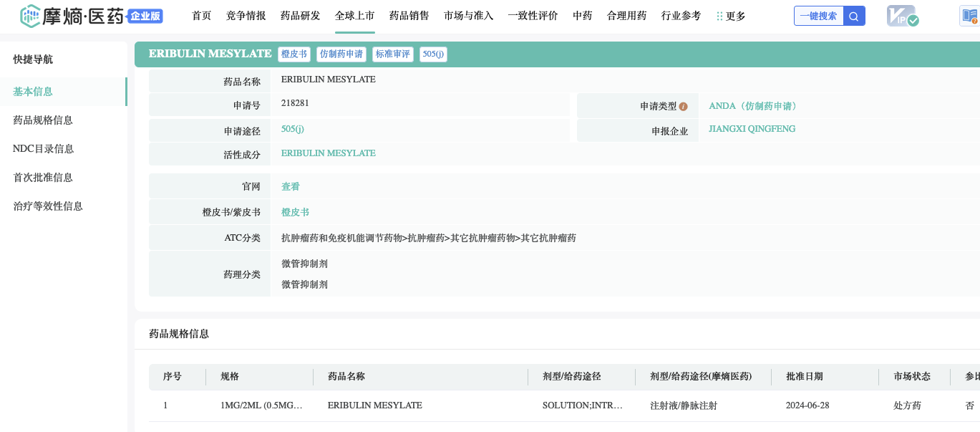
Task: Click the book icon at top right
Action: coord(969,16)
